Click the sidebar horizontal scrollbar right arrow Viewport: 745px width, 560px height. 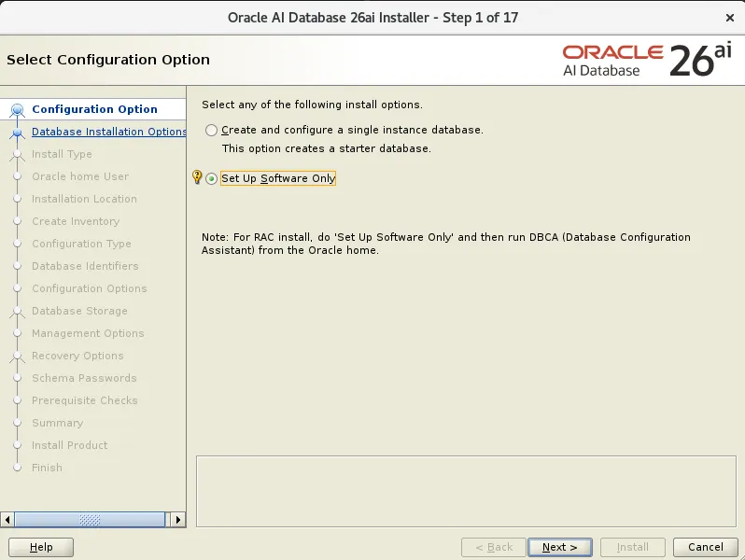[x=178, y=520]
